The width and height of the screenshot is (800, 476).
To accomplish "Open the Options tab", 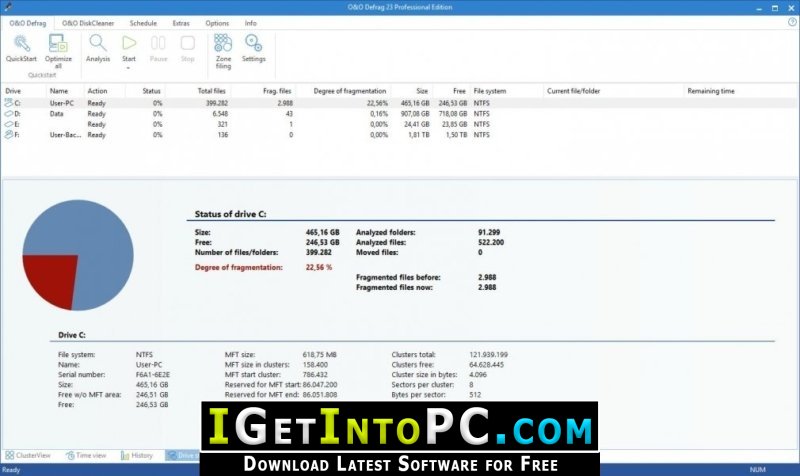I will coord(217,23).
